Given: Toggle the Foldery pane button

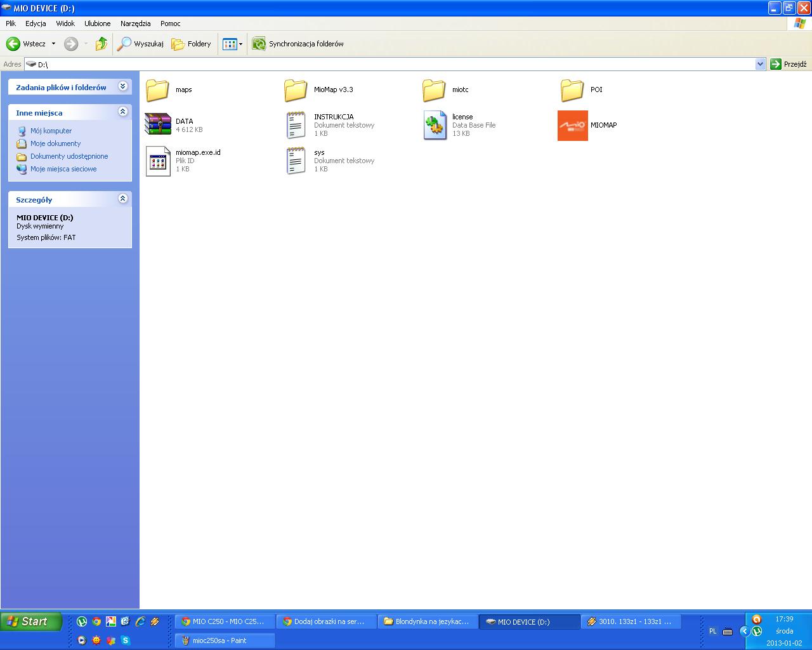Looking at the screenshot, I should tap(191, 44).
